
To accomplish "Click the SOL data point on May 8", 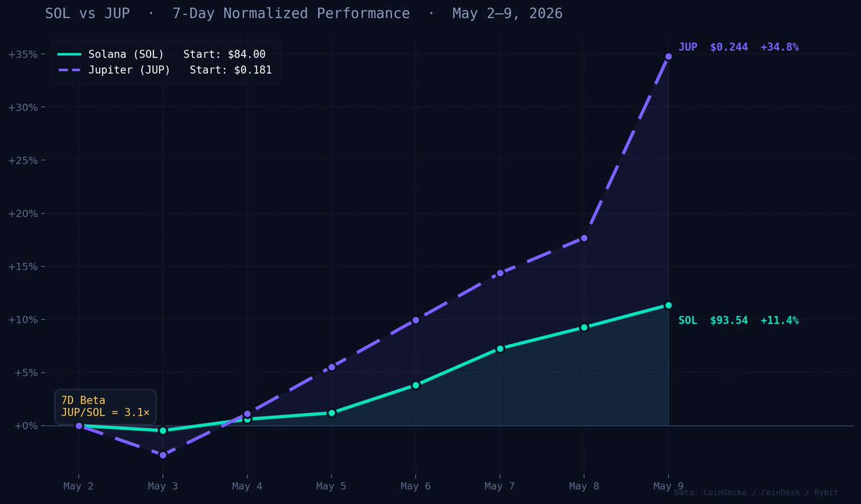I will click(584, 327).
